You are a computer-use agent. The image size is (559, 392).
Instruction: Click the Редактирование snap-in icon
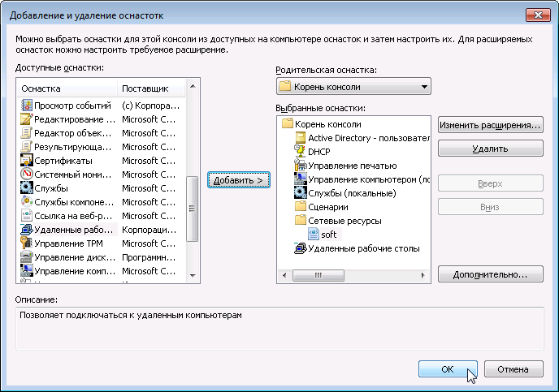coord(26,119)
